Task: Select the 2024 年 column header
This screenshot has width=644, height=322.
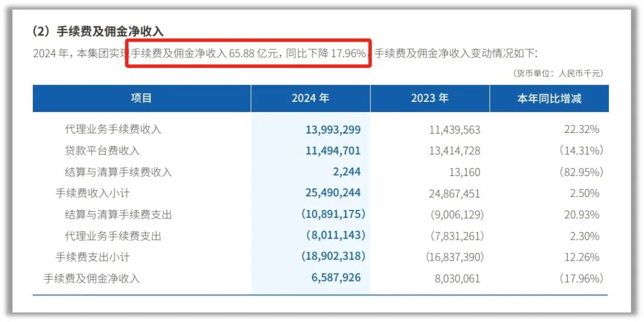Action: point(311,98)
